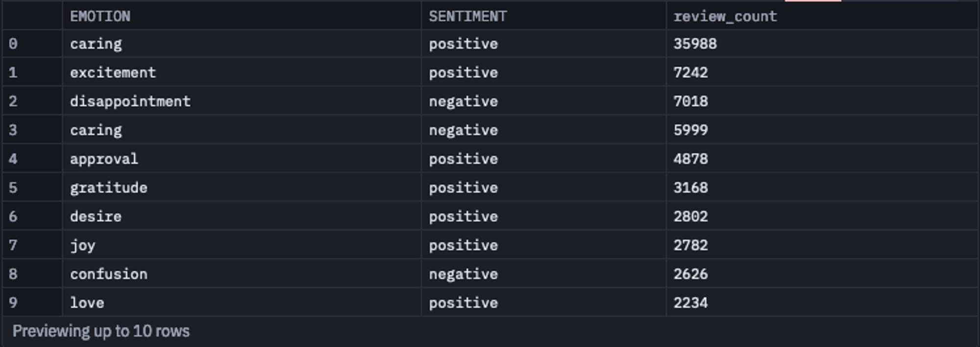Select the cell with review count 35988
The width and height of the screenshot is (980, 347).
pos(822,44)
